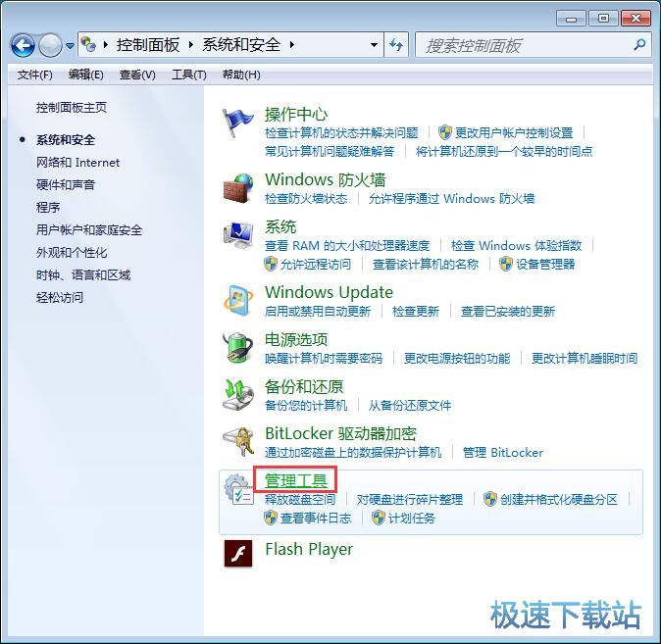Open the 操作中心 heading
661x644 pixels.
point(296,115)
